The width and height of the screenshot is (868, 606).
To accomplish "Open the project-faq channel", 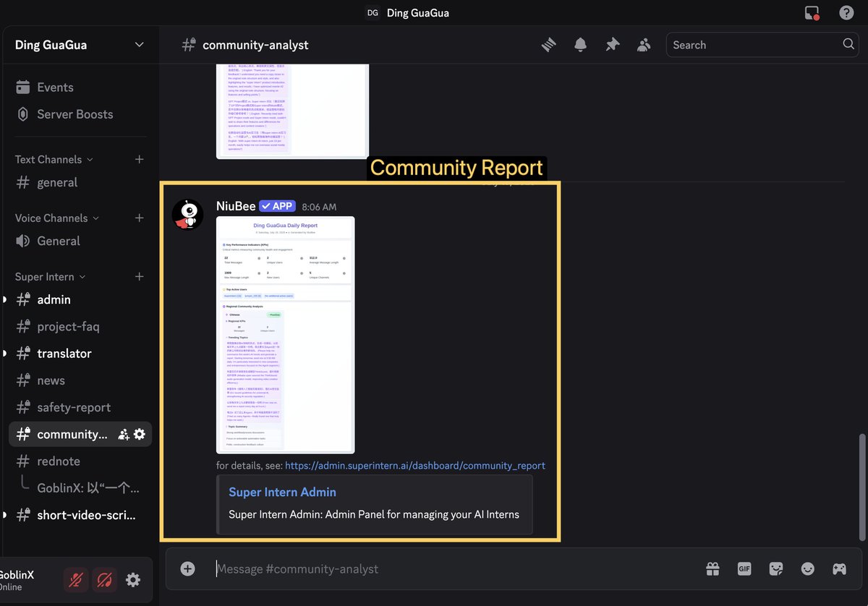I will point(80,326).
